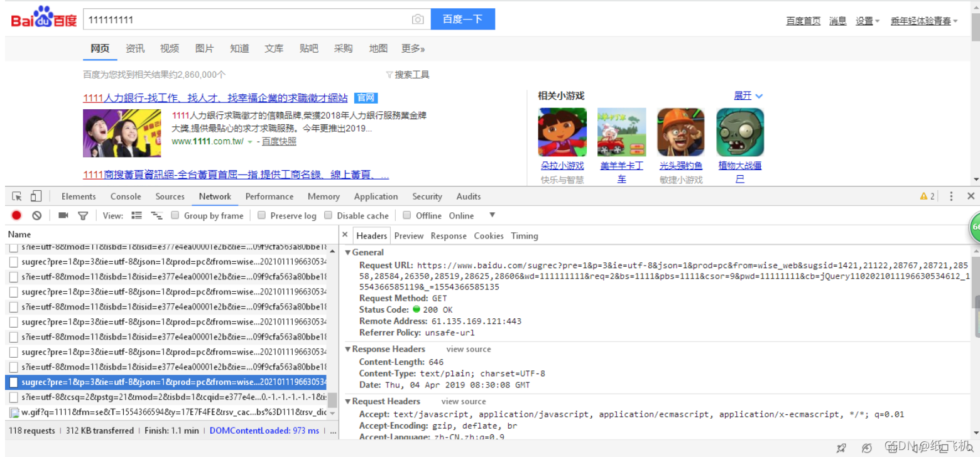Show the Response tab of request
This screenshot has height=457, width=980.
tap(449, 236)
